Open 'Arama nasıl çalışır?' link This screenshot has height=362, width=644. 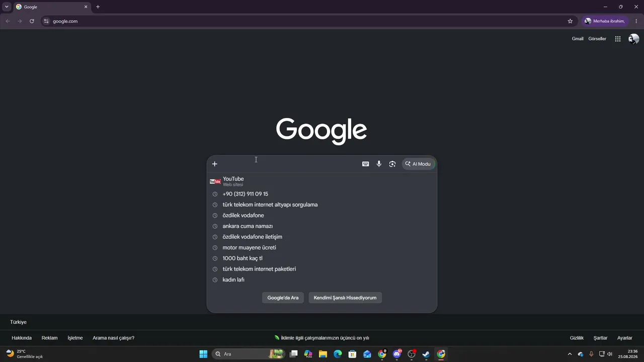click(x=113, y=338)
